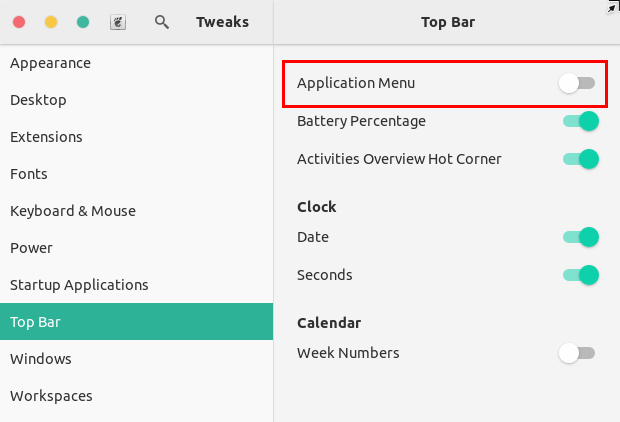Select Fonts in the sidebar
620x422 pixels.
[29, 174]
